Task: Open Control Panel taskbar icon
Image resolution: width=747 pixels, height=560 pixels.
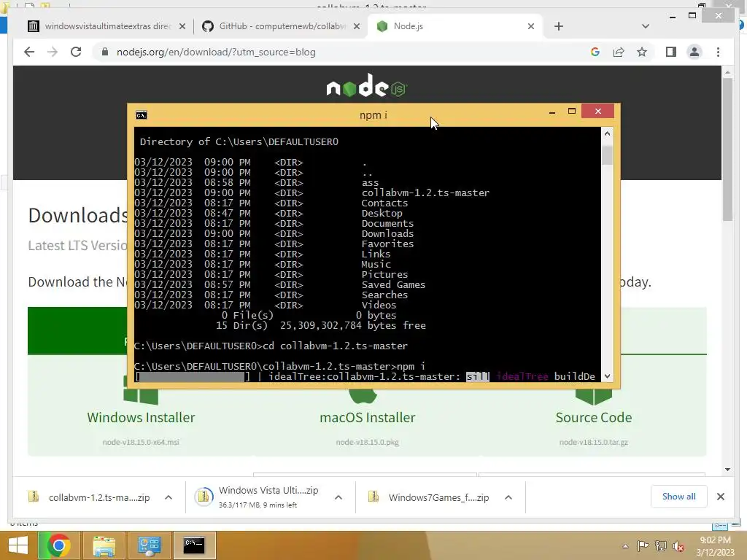Action: (150, 545)
